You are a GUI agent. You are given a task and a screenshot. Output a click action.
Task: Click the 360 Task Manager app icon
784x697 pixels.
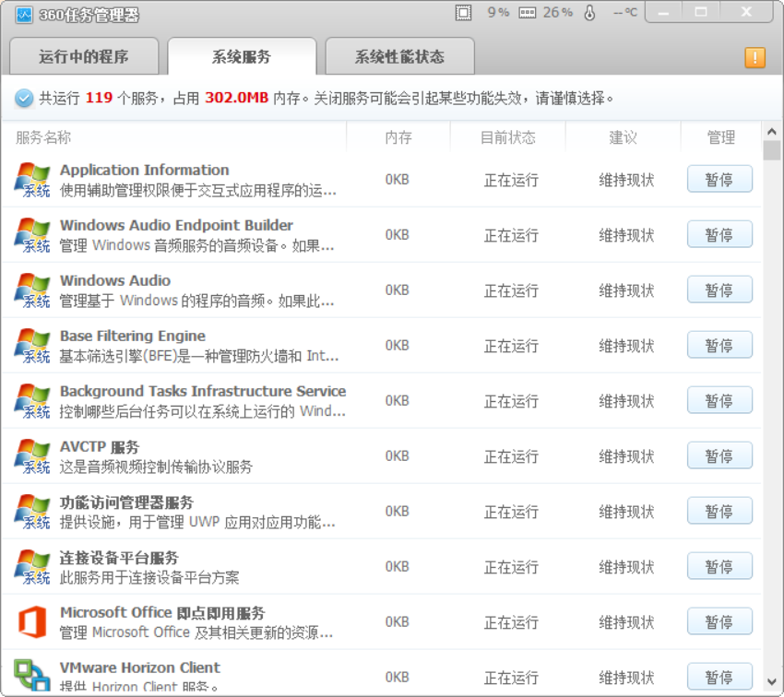point(24,14)
